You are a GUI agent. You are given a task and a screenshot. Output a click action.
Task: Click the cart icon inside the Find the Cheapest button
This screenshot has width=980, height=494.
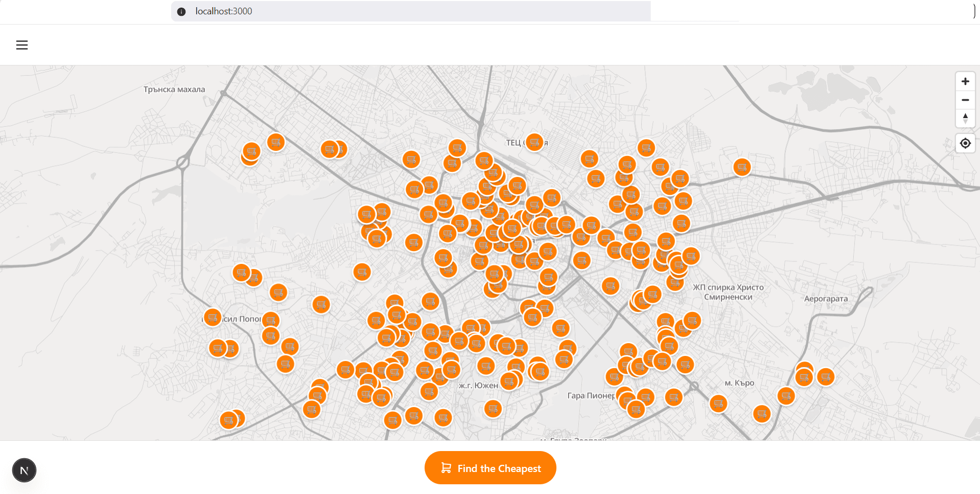click(445, 467)
